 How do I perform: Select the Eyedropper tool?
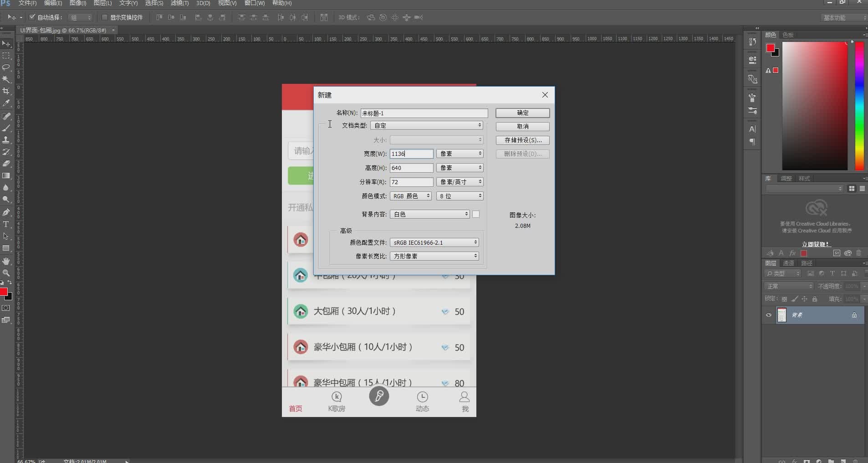tap(6, 103)
